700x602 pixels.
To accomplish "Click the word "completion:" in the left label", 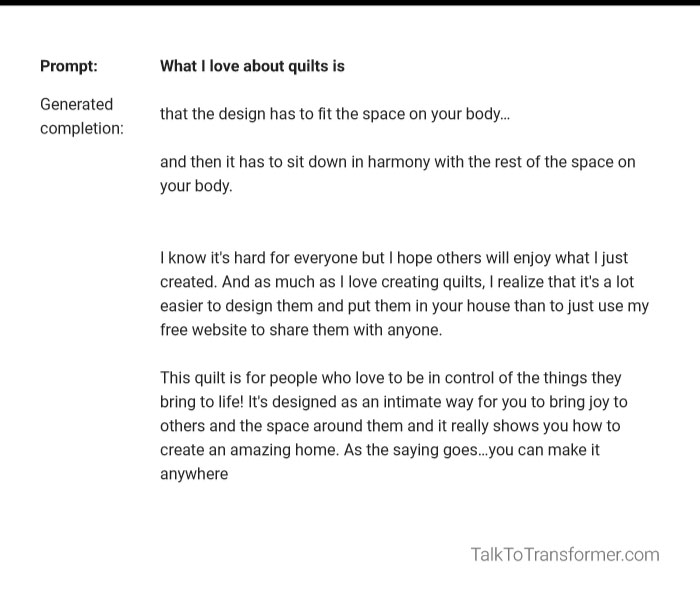I will coord(82,128).
